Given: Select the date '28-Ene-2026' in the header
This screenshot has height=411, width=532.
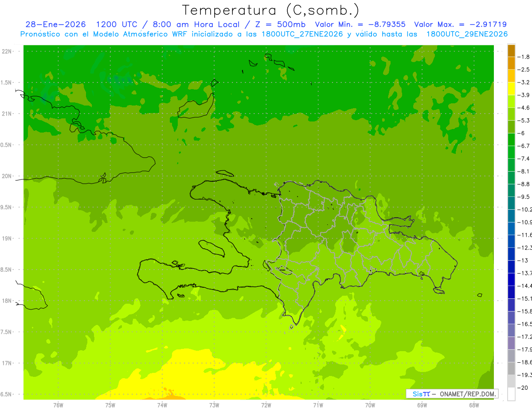Looking at the screenshot, I should click(56, 24).
